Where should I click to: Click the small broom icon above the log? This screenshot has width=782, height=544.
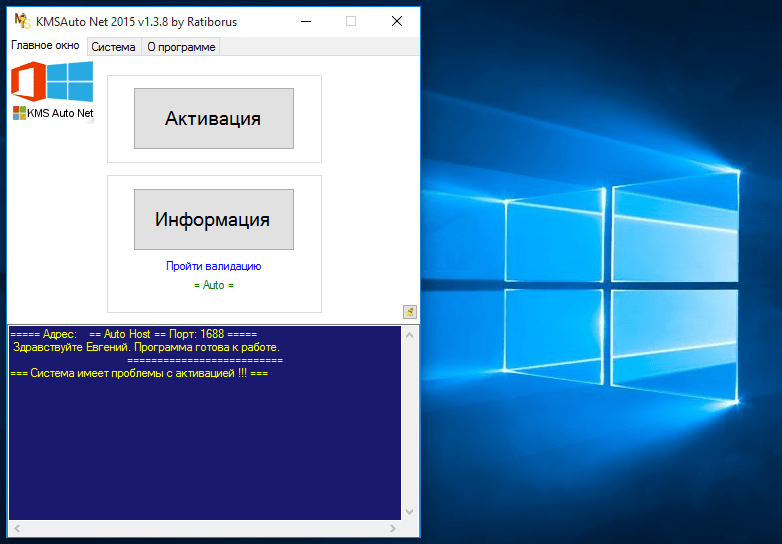point(409,312)
